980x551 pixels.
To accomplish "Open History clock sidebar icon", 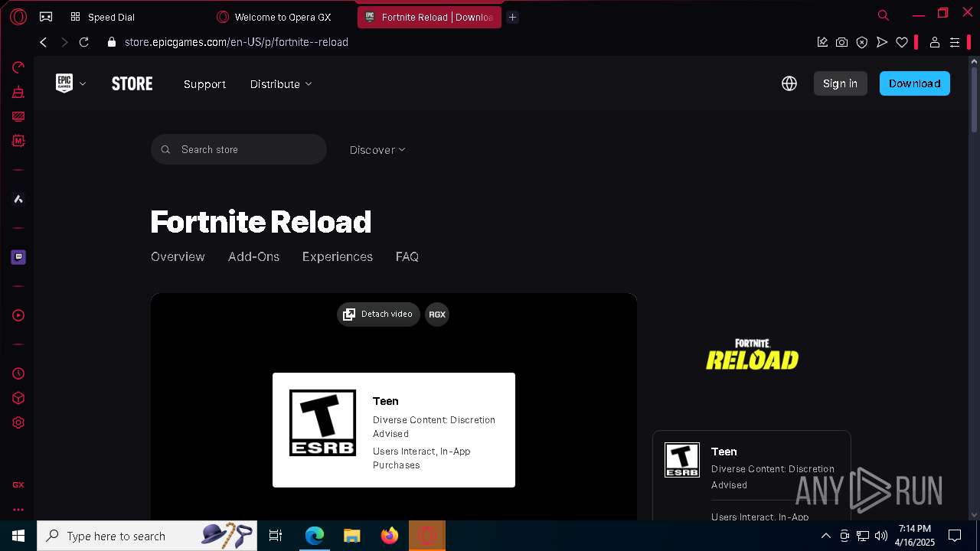I will tap(18, 373).
